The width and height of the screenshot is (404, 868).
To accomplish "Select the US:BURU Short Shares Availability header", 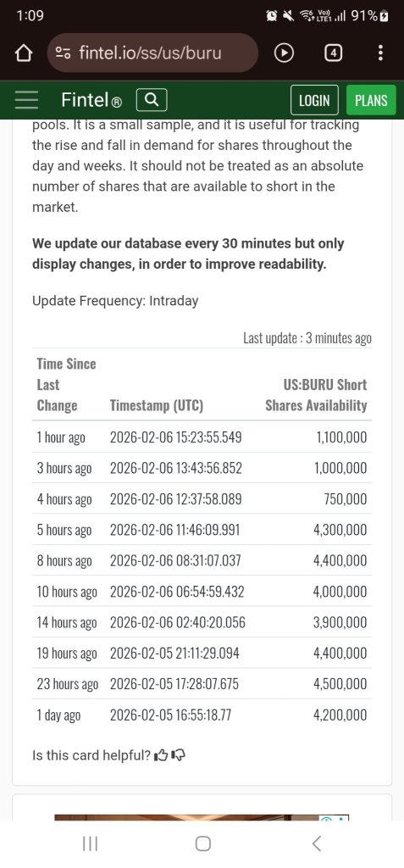I will (x=316, y=395).
